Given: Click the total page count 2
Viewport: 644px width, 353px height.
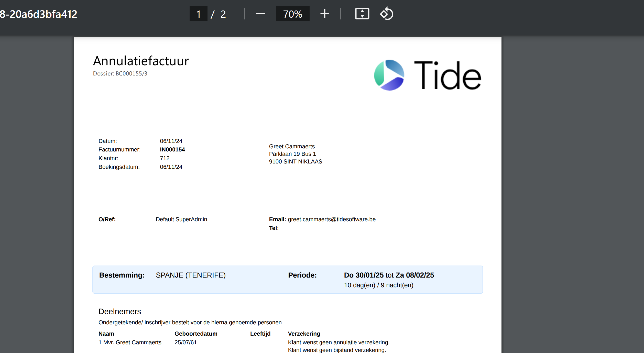Looking at the screenshot, I should click(x=223, y=14).
